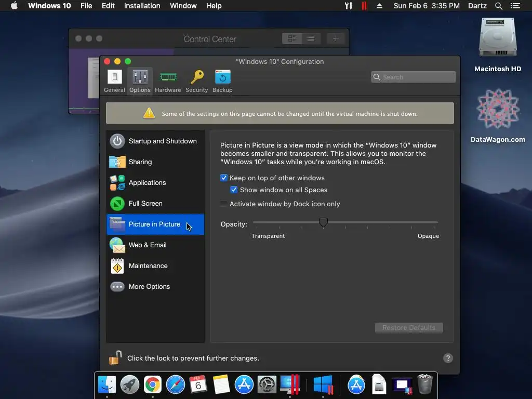Viewport: 532px width, 399px height.
Task: Click the Restore Defaults button
Action: [x=409, y=327]
